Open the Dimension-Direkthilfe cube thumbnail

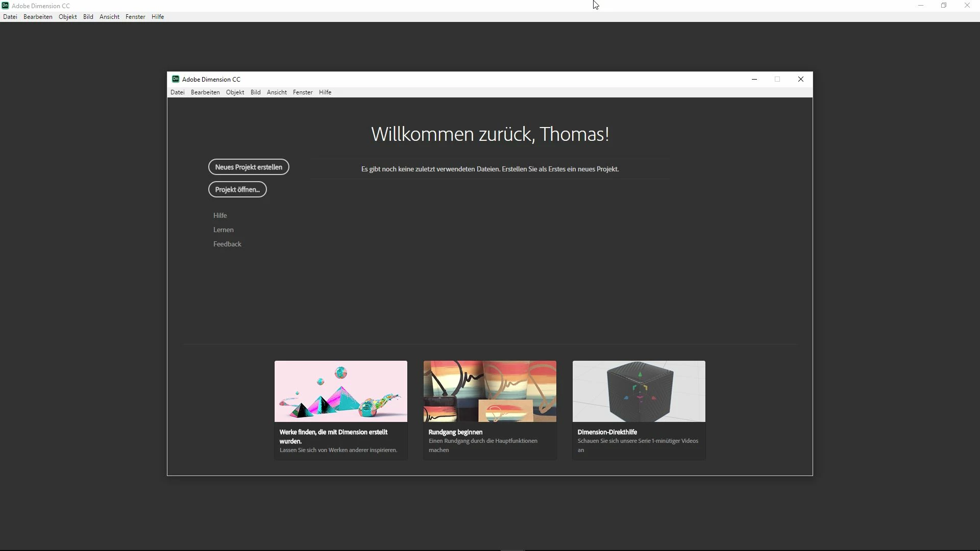639,391
